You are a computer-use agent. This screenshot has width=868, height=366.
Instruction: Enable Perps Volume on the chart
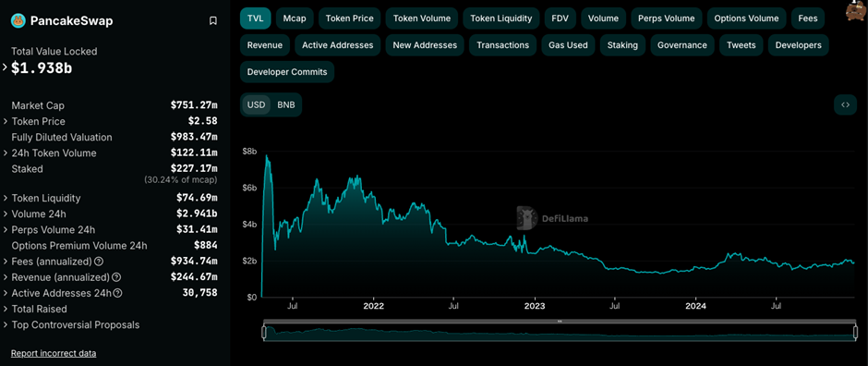667,18
